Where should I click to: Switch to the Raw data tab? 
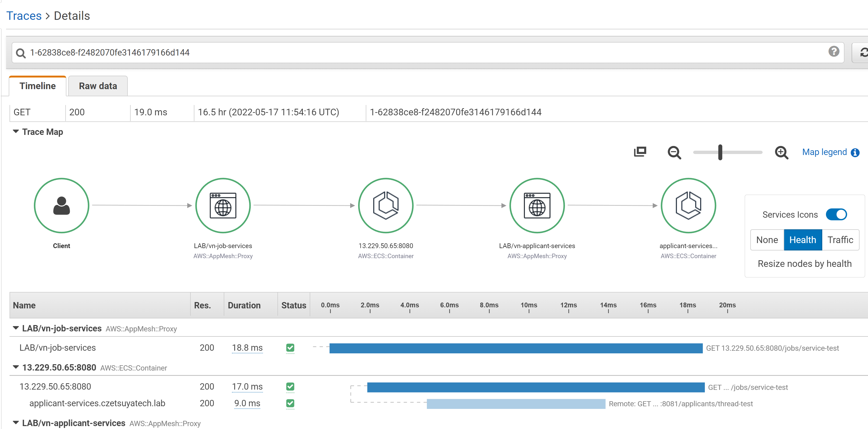click(x=98, y=86)
